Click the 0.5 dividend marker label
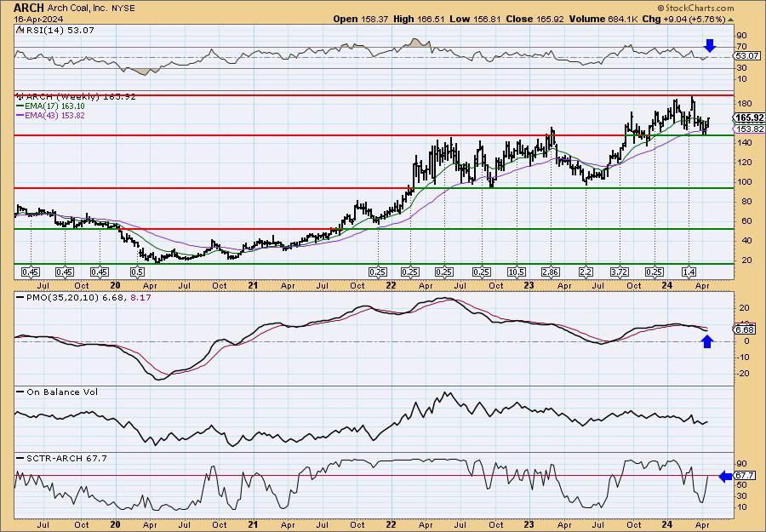Screen dimensions: 766x532 click(x=137, y=272)
